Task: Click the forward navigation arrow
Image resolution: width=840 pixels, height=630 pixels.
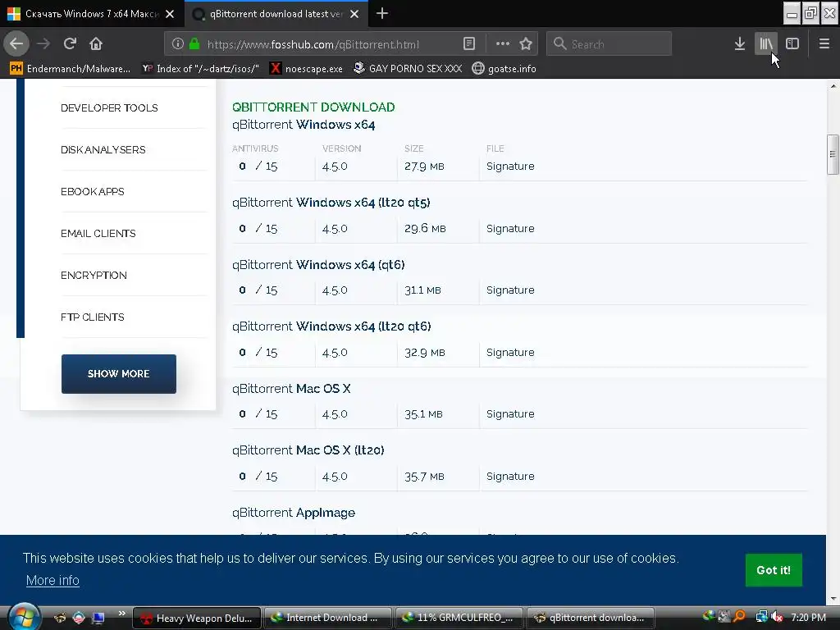Action: click(44, 44)
